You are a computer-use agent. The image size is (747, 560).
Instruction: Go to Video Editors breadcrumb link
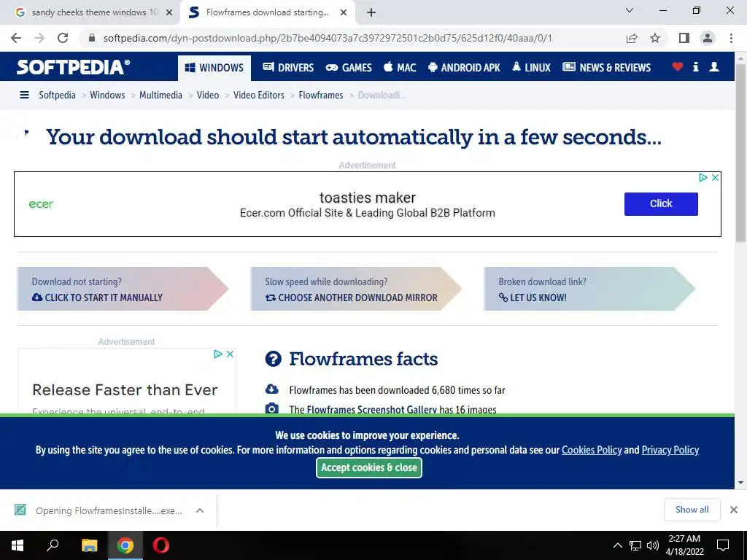[x=259, y=96]
